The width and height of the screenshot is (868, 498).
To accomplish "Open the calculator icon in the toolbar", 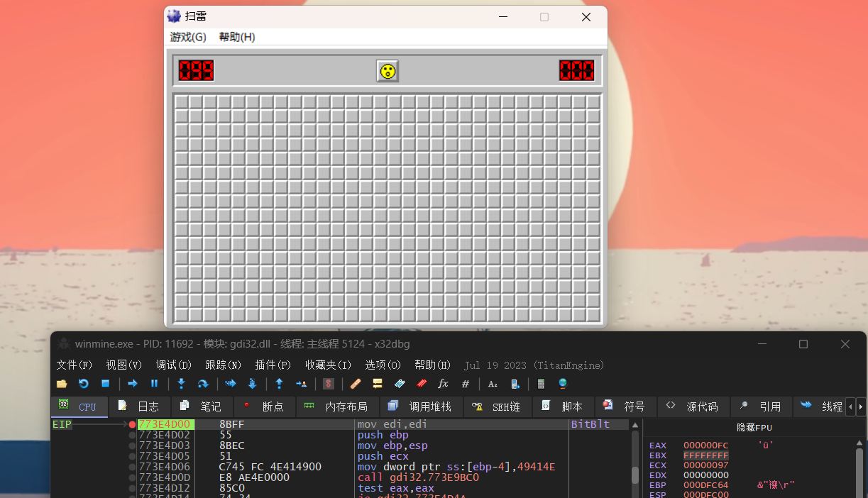I will coord(541,384).
